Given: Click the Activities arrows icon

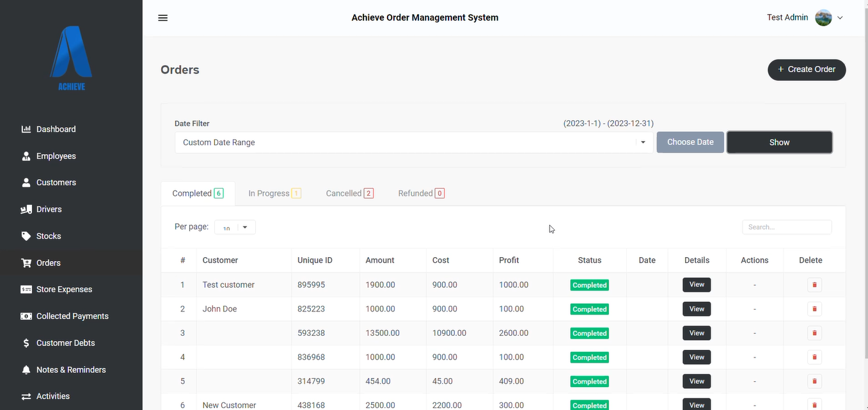Looking at the screenshot, I should pos(26,397).
